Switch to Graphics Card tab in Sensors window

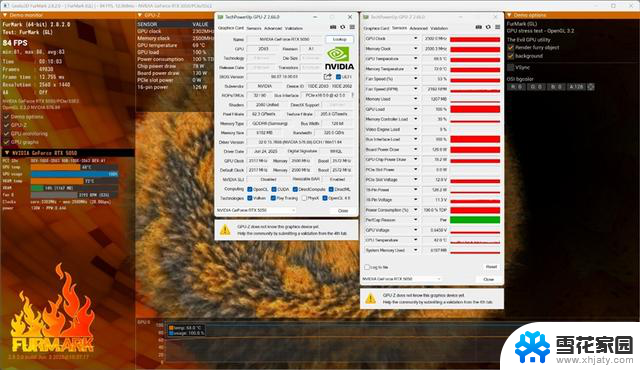click(x=376, y=28)
